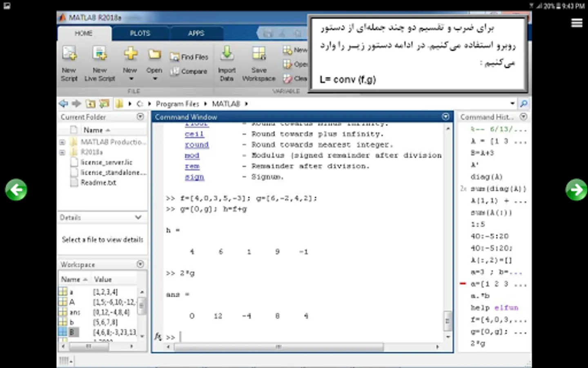Click the Command Window vertical scrollbar thumb
This screenshot has width=588, height=368.
pos(448,321)
